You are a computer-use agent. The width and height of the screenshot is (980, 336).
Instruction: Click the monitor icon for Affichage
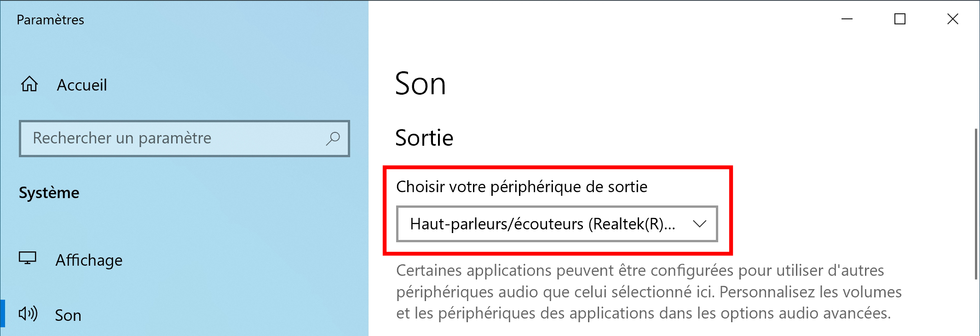click(x=28, y=258)
